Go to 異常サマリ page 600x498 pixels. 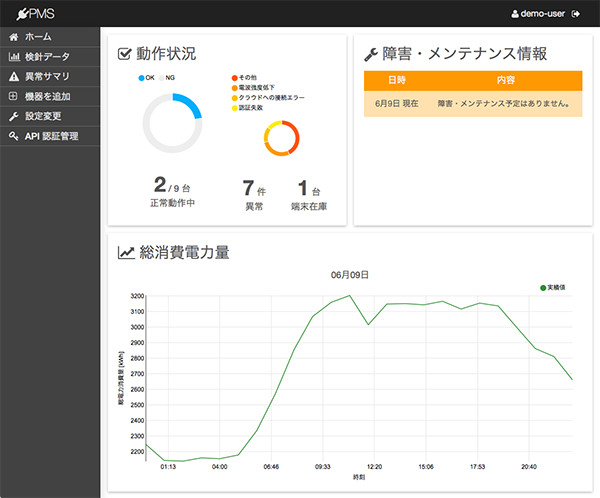click(47, 77)
